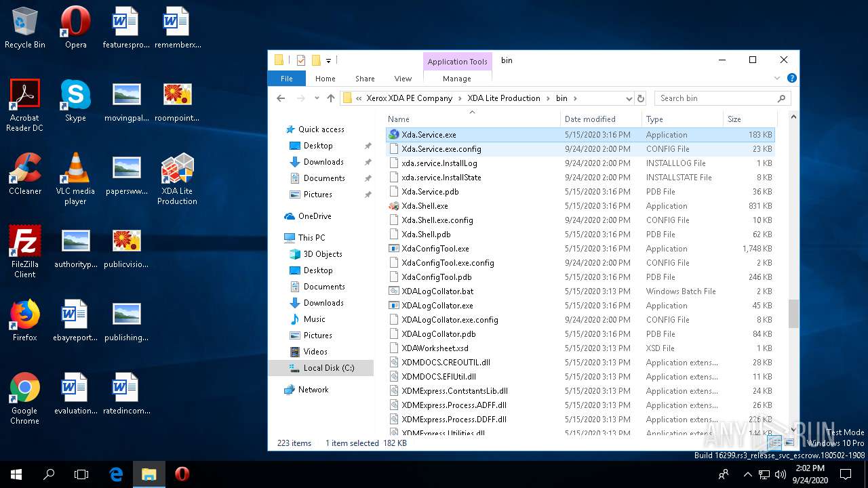Screen dimensions: 868x488
Task: Select the Xda.Shell.exe file icon
Action: pos(394,206)
